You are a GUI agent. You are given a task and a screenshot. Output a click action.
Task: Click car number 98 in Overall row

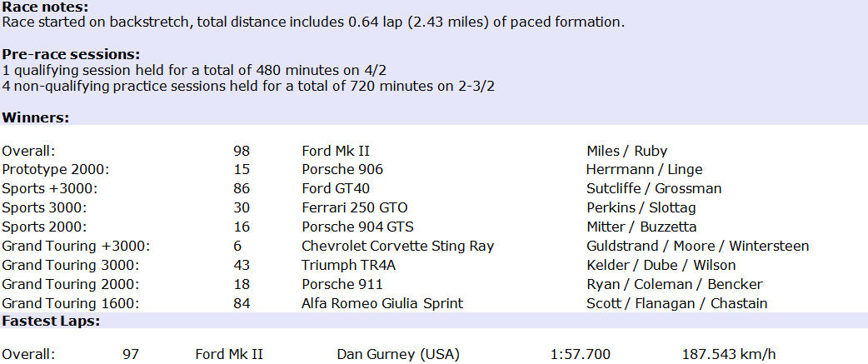pos(242,151)
